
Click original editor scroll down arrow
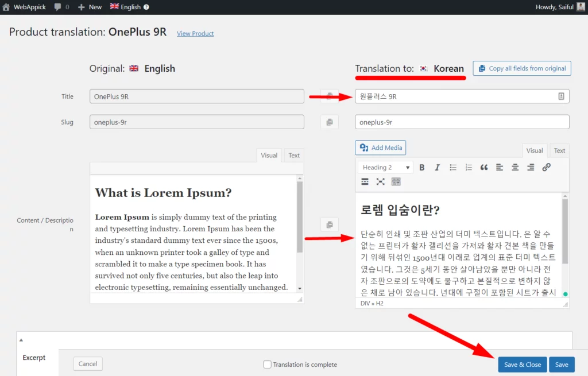tap(300, 289)
